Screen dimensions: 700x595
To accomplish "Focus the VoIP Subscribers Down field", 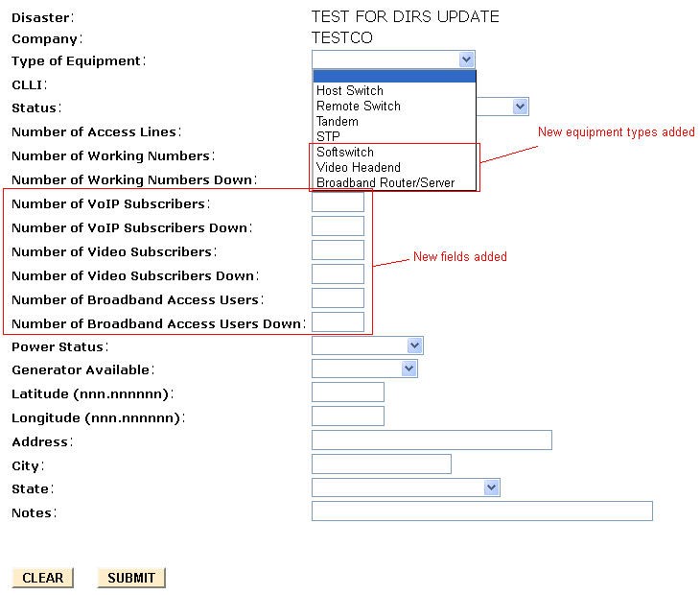I will point(338,226).
